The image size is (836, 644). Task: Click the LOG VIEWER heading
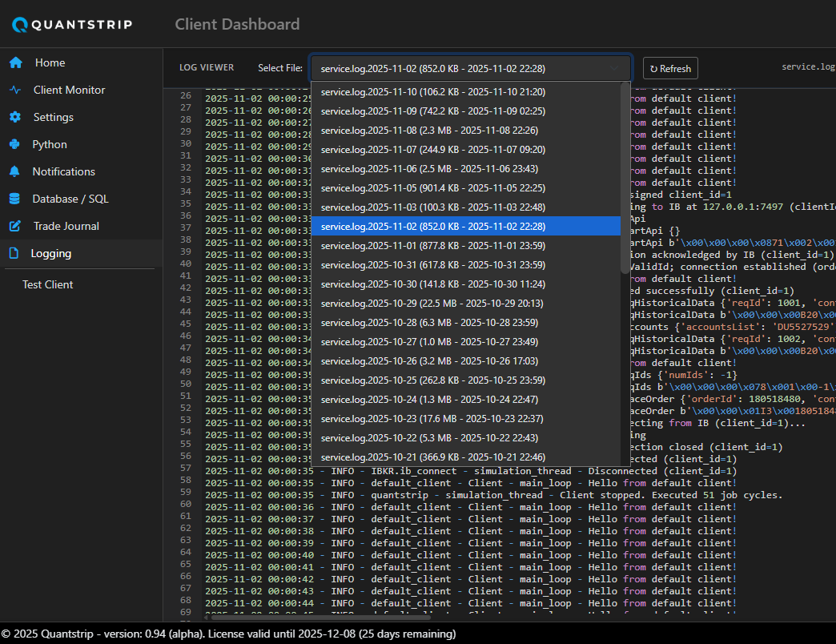pos(207,67)
